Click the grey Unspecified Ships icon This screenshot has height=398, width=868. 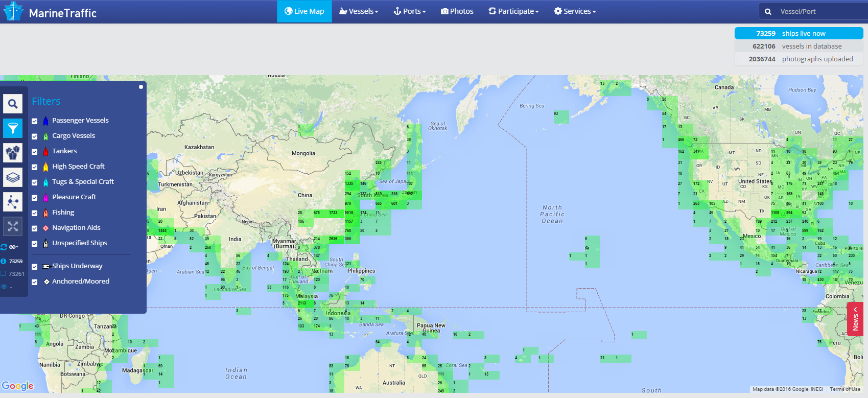[x=45, y=243]
